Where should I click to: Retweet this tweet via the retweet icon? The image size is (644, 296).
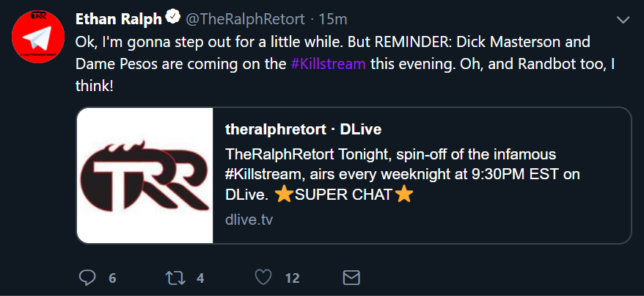tap(175, 278)
